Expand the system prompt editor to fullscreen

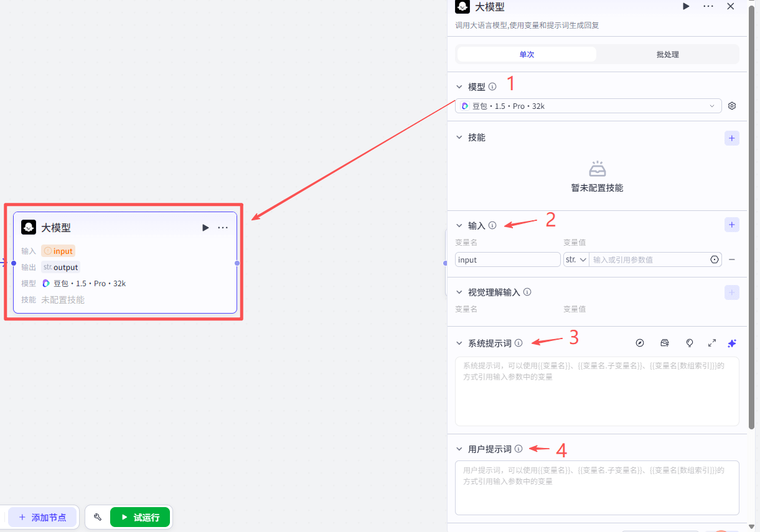[x=712, y=343]
